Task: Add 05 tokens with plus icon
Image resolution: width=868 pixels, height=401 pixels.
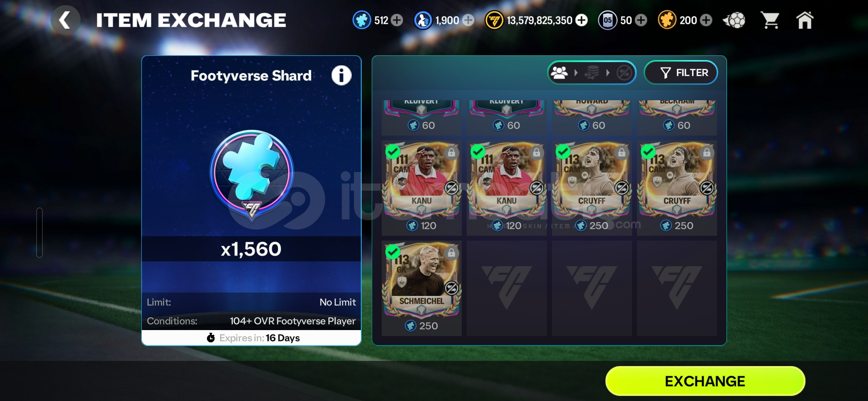Action: coord(641,20)
